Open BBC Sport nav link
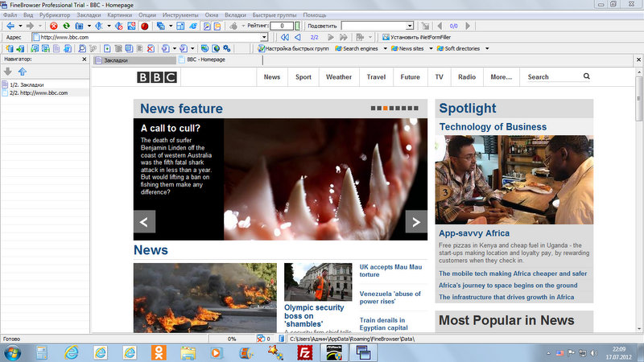This screenshot has width=644, height=362. coord(303,76)
